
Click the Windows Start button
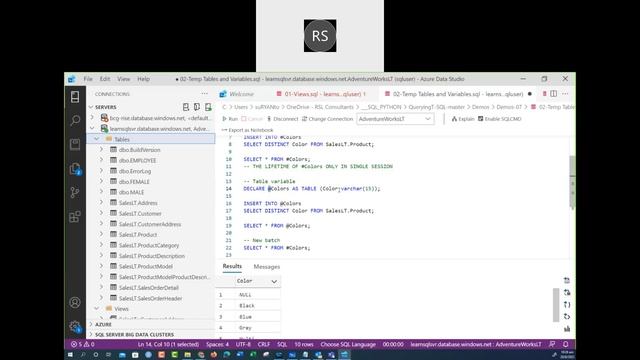pyautogui.click(x=70, y=355)
